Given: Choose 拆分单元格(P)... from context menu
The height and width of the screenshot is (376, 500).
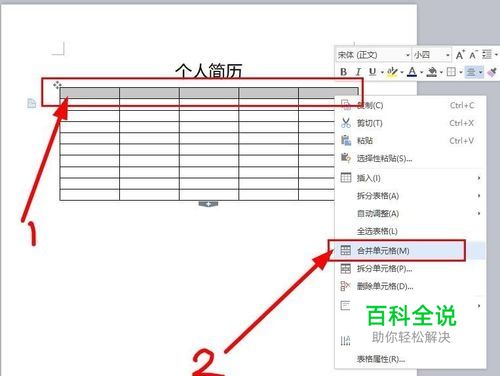Looking at the screenshot, I should 410,268.
